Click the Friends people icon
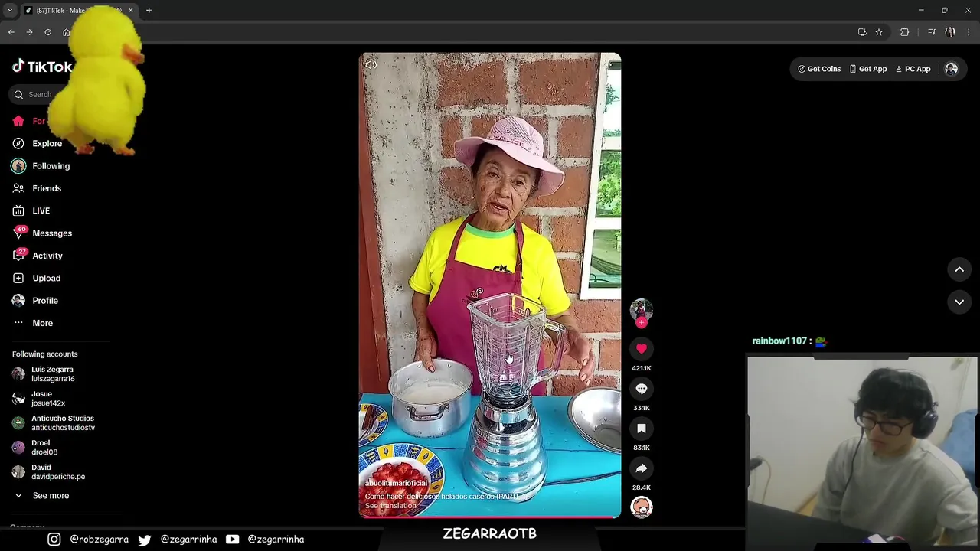This screenshot has width=980, height=551. pyautogui.click(x=18, y=188)
